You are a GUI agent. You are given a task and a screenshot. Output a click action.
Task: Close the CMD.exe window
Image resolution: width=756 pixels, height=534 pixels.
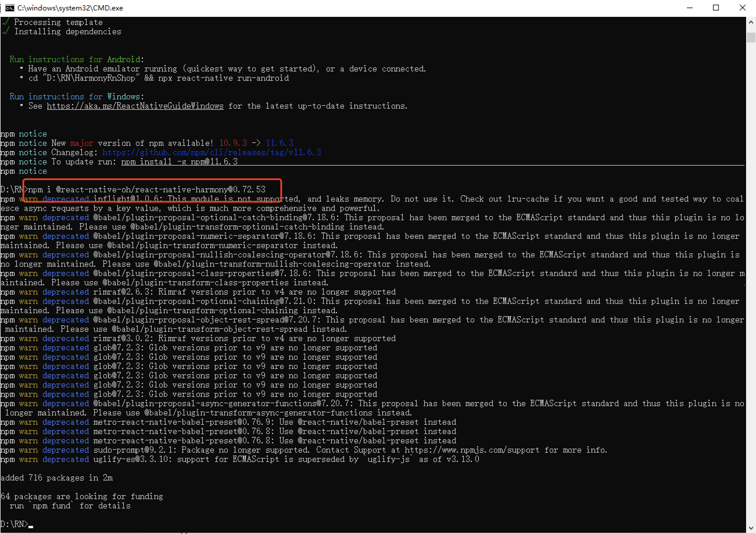pyautogui.click(x=742, y=8)
